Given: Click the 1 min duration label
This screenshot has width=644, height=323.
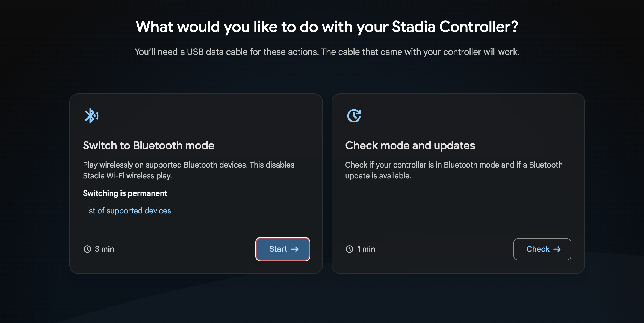Looking at the screenshot, I should (366, 249).
